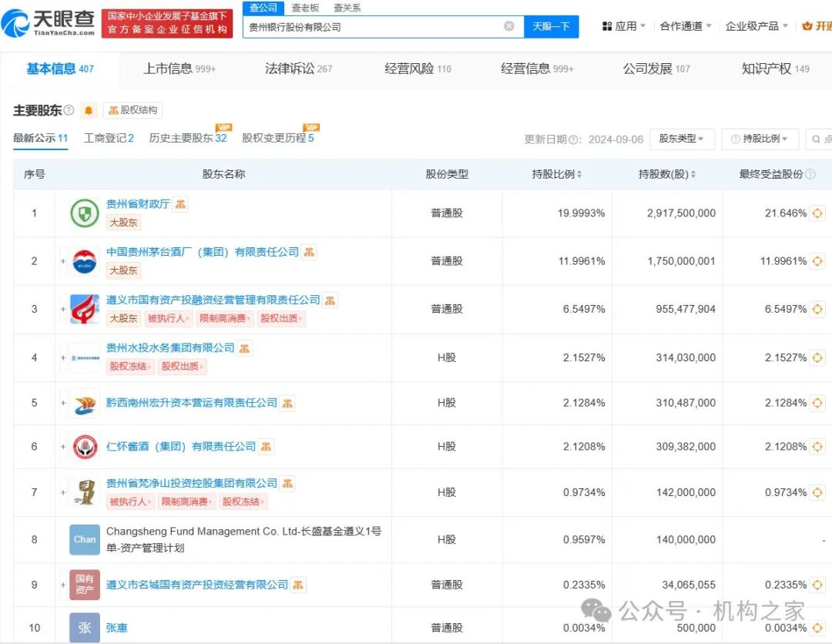Select the 股权变更历程 sub-tab
The height and width of the screenshot is (644, 832).
tap(278, 138)
